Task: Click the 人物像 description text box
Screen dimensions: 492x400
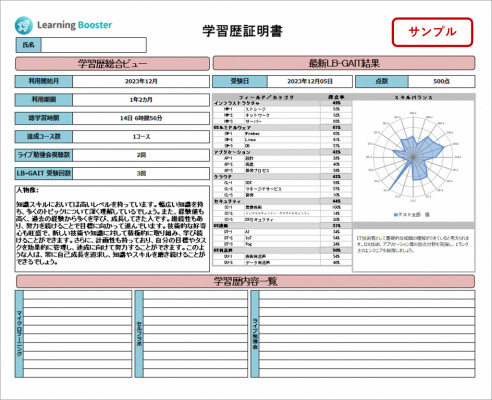Action: (x=112, y=229)
